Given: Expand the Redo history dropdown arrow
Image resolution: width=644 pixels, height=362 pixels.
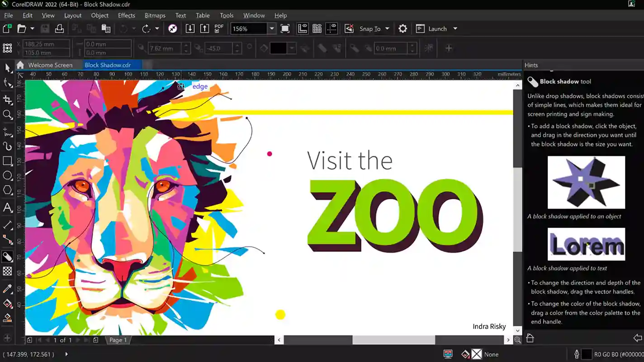Looking at the screenshot, I should coord(157,28).
